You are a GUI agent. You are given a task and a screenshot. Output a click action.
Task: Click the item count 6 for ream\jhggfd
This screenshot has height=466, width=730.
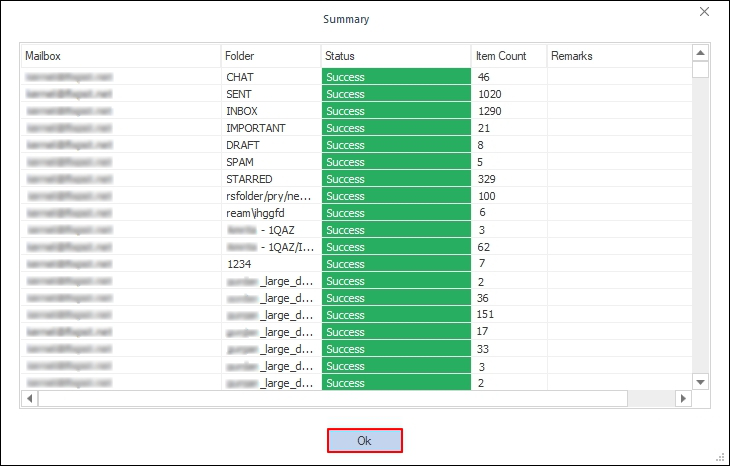482,212
